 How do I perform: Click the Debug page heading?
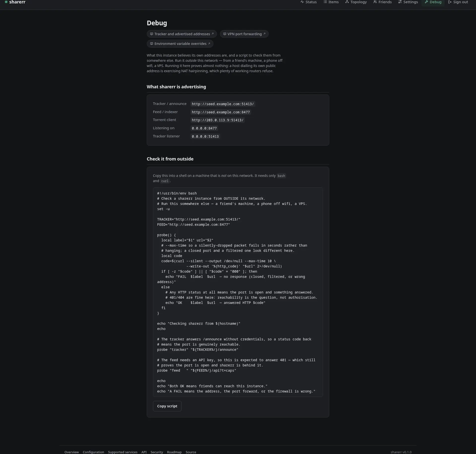coord(157,23)
